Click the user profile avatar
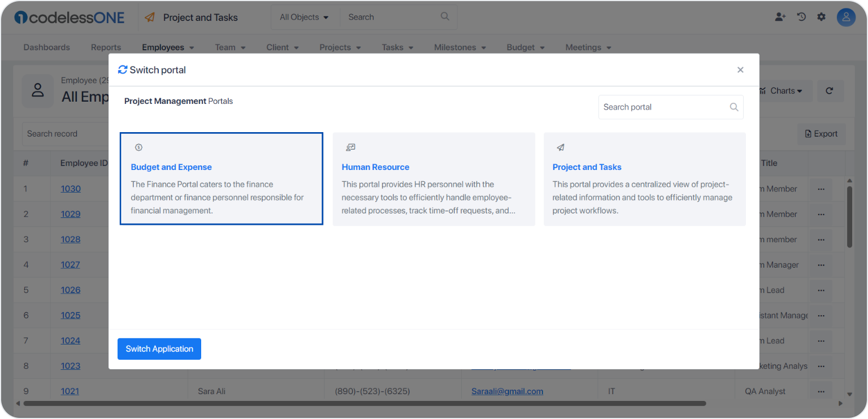 coord(846,18)
